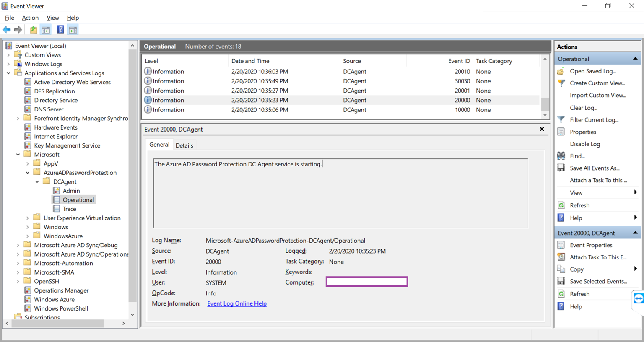Click the Back arrow toolbar icon
644x342 pixels.
tap(7, 30)
